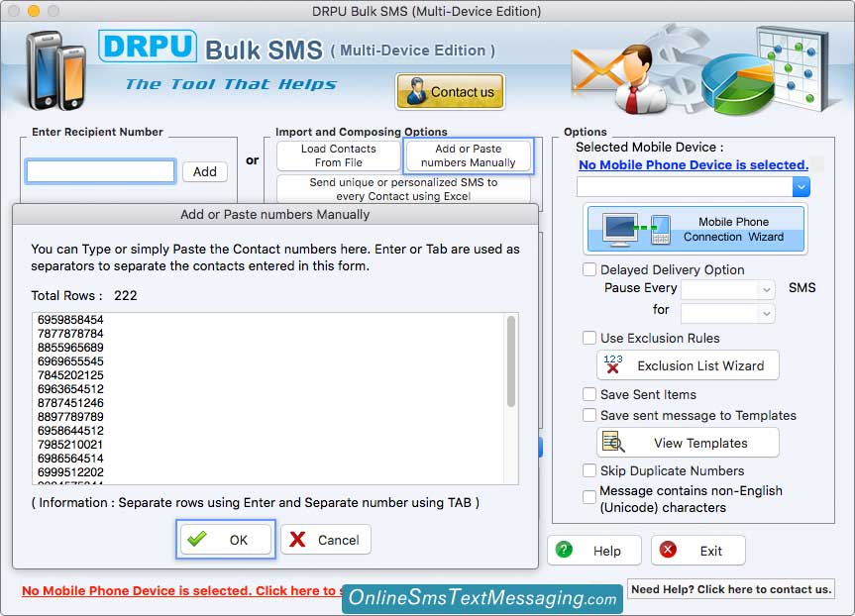Click number 8787451246 in list

[x=70, y=403]
